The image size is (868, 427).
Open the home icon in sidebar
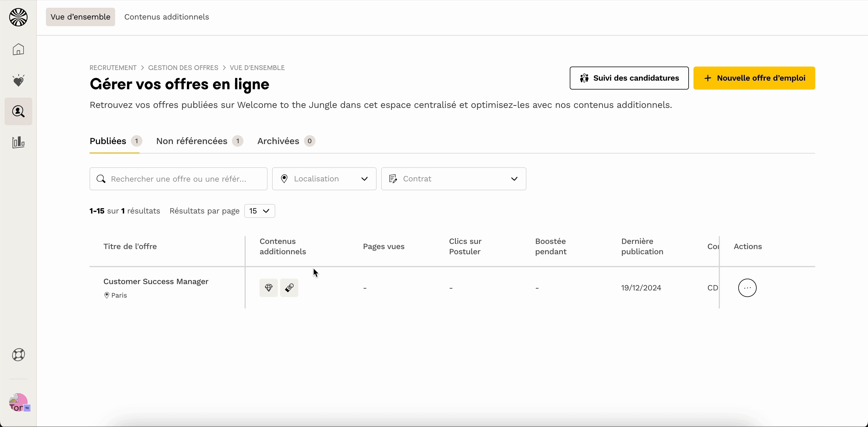pos(18,49)
